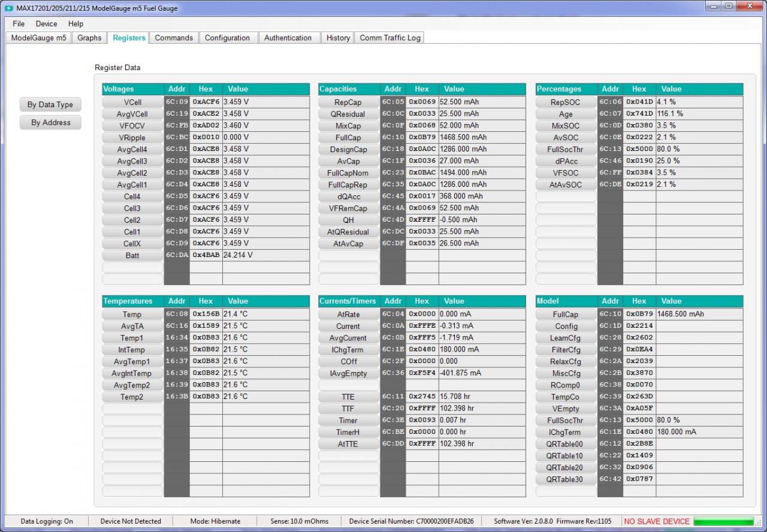Click the VEmpty register button
This screenshot has width=767, height=532.
[566, 409]
